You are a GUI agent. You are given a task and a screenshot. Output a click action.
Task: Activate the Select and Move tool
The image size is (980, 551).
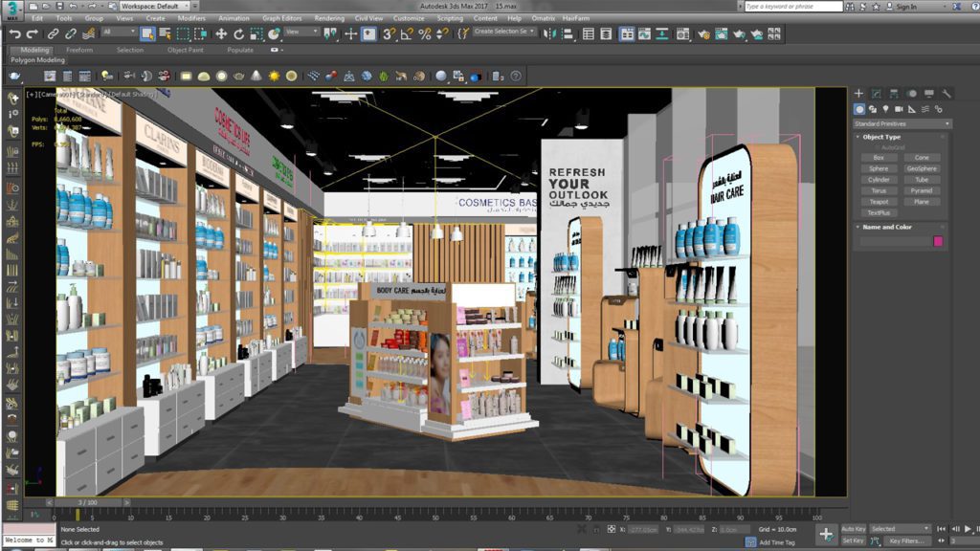point(222,33)
